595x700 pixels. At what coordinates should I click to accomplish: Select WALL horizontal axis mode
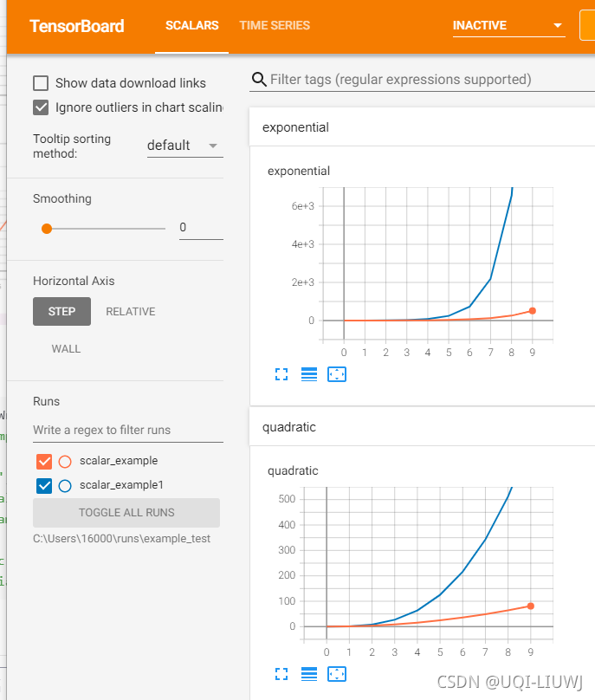[x=66, y=348]
